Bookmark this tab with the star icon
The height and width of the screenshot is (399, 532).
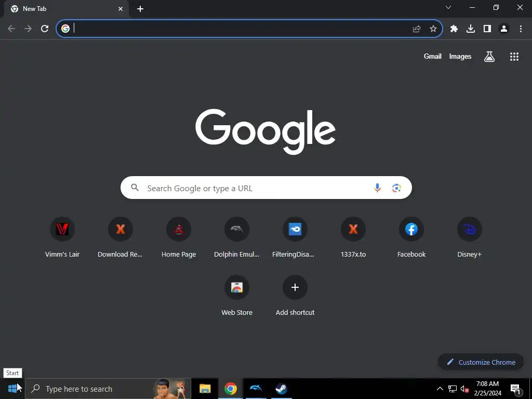pyautogui.click(x=433, y=29)
